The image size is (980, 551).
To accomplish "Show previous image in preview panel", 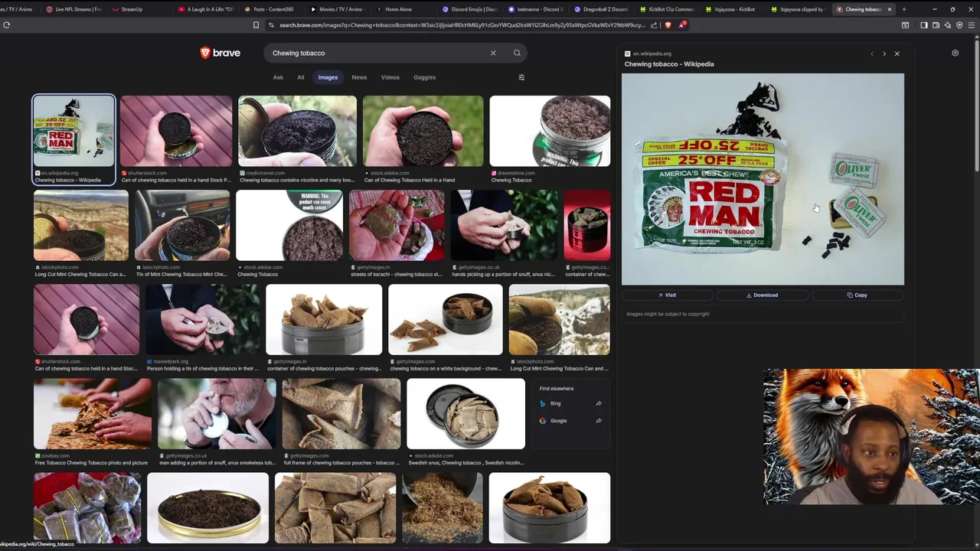I will point(871,54).
